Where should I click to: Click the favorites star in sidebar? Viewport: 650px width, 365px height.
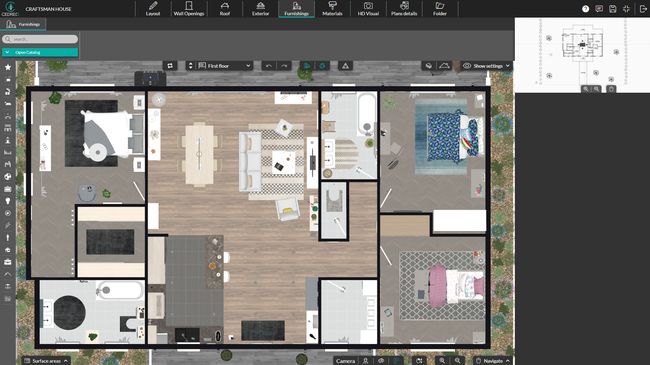pos(7,67)
